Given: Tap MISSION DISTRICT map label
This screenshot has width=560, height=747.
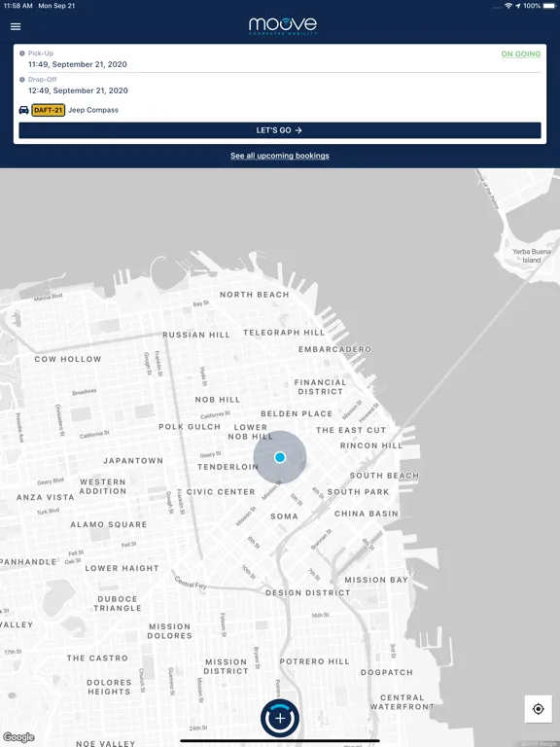Looking at the screenshot, I should click(227, 666).
